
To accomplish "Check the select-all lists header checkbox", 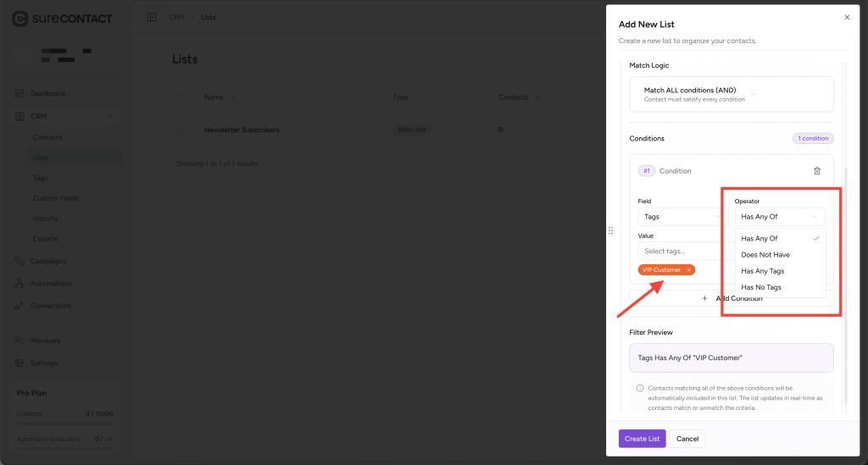I will point(181,97).
